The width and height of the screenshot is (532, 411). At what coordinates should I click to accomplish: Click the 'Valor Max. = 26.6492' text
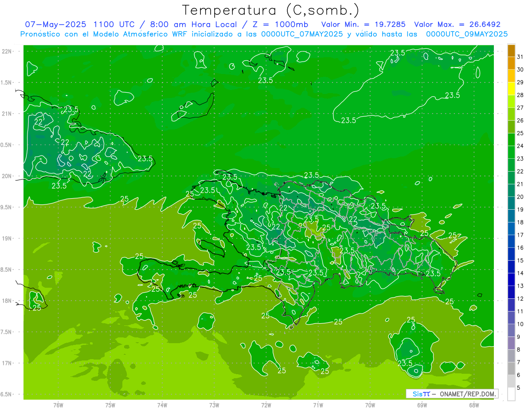(x=457, y=24)
